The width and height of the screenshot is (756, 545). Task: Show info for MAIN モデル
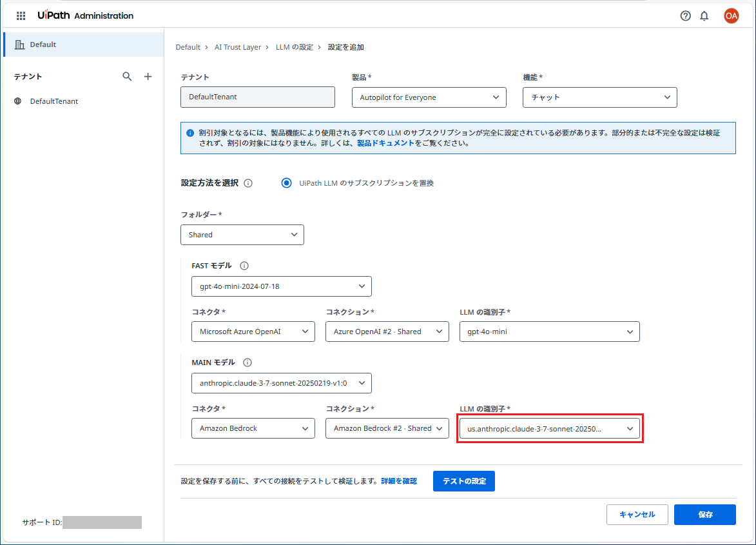[247, 362]
